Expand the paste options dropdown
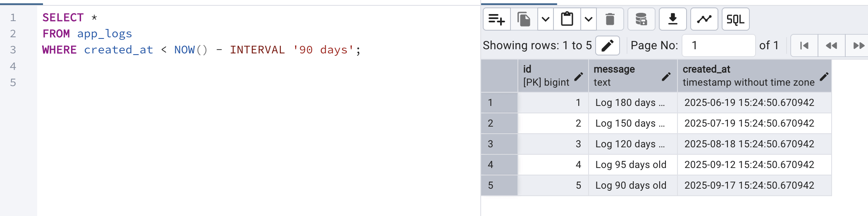This screenshot has width=868, height=216. click(x=589, y=19)
